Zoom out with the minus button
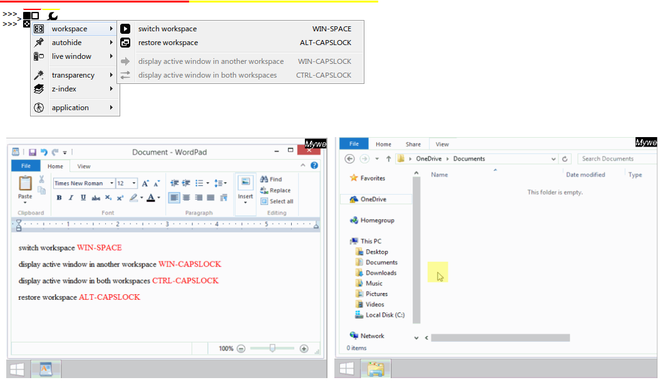The image size is (665, 385). 241,349
